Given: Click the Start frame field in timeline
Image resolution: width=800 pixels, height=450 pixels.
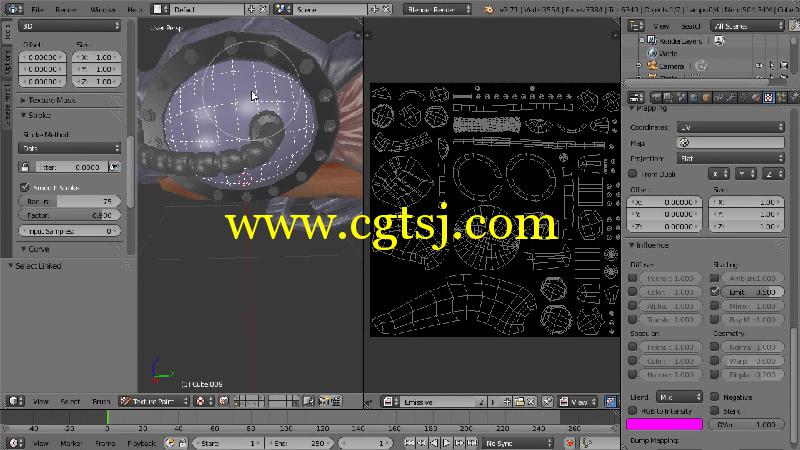Looking at the screenshot, I should (x=228, y=443).
